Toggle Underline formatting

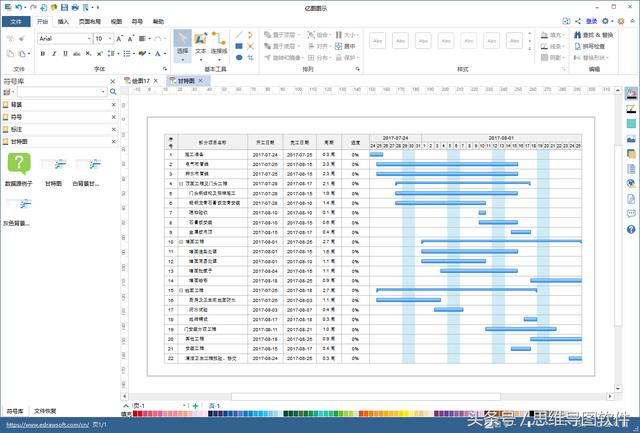[x=65, y=53]
